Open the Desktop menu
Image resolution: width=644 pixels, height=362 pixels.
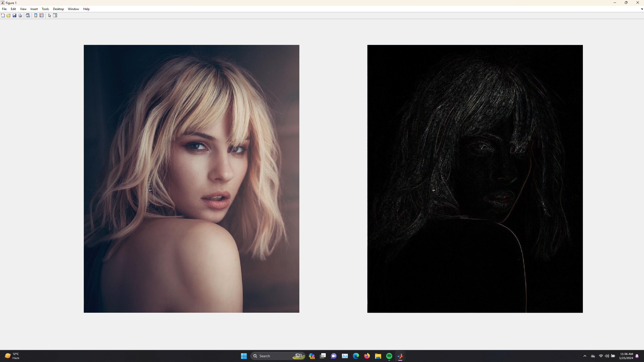(58, 9)
